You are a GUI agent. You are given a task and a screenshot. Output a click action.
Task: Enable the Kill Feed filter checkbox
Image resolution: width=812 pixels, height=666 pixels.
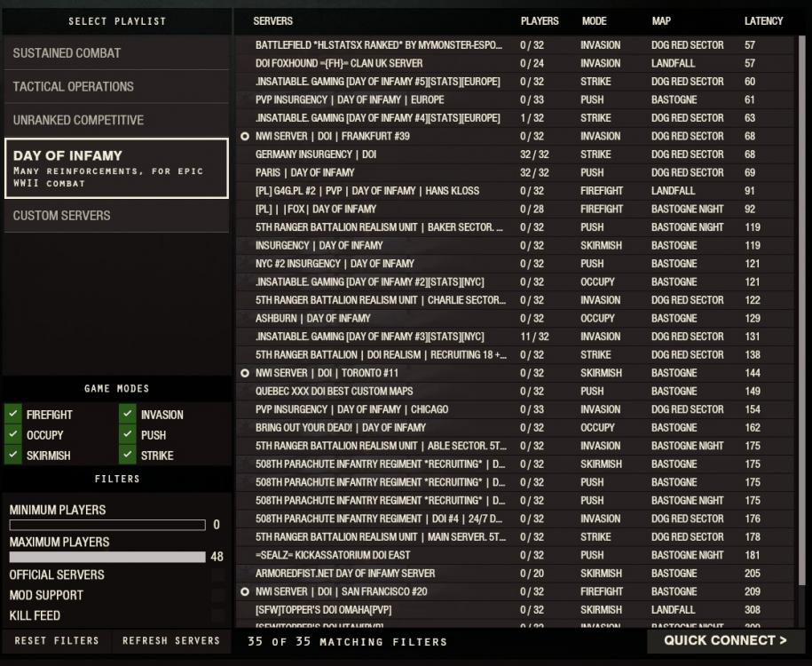coord(217,615)
